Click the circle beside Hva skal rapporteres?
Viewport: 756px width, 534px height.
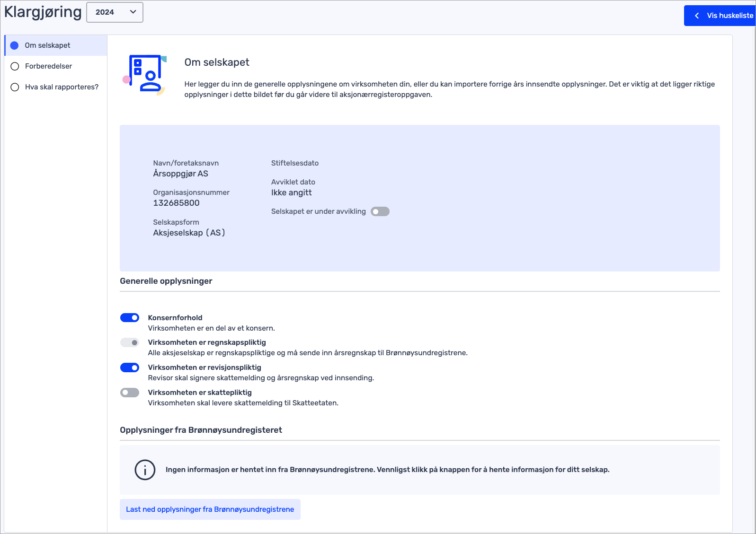click(x=15, y=87)
